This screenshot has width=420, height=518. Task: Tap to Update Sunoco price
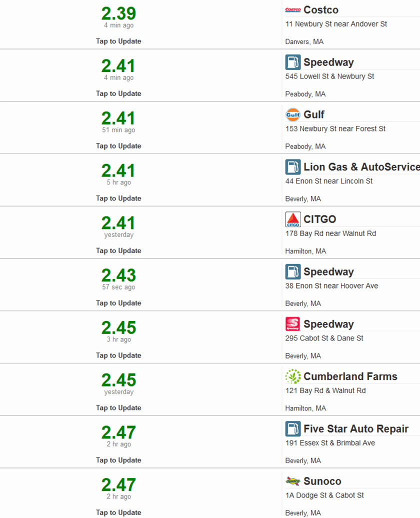pyautogui.click(x=118, y=512)
